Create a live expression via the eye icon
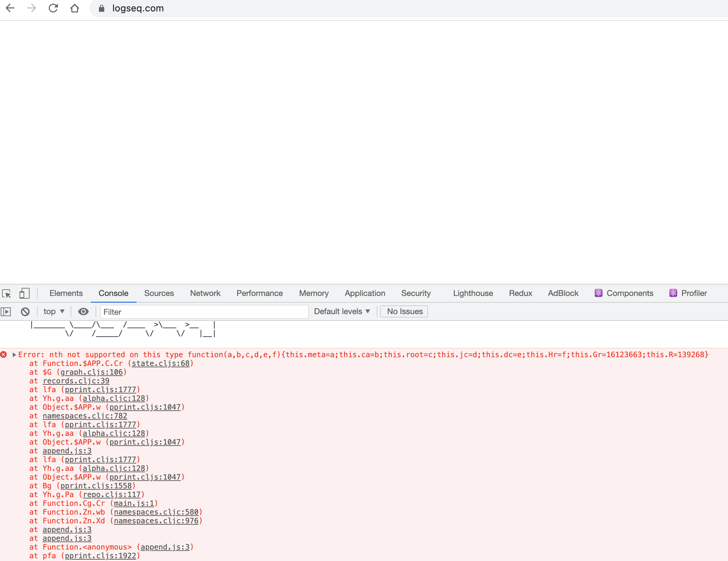 [x=83, y=311]
